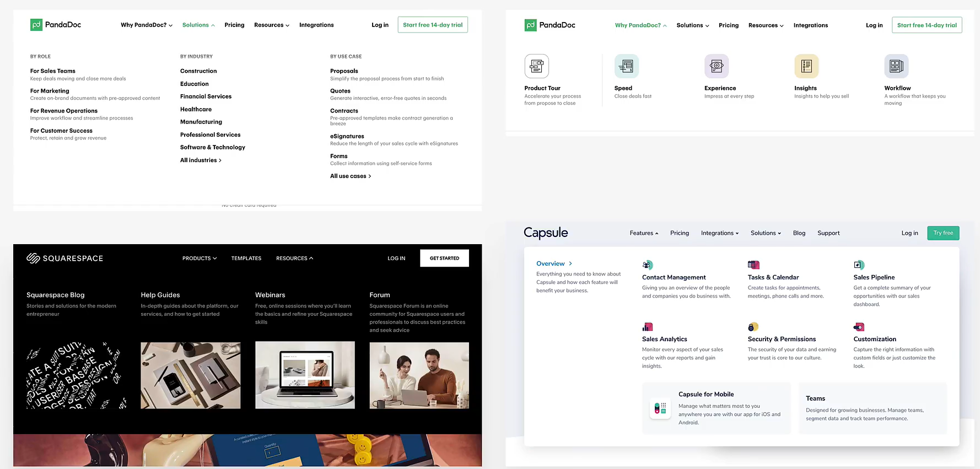Open Squarespace TEMPLATES menu item

[x=246, y=258]
